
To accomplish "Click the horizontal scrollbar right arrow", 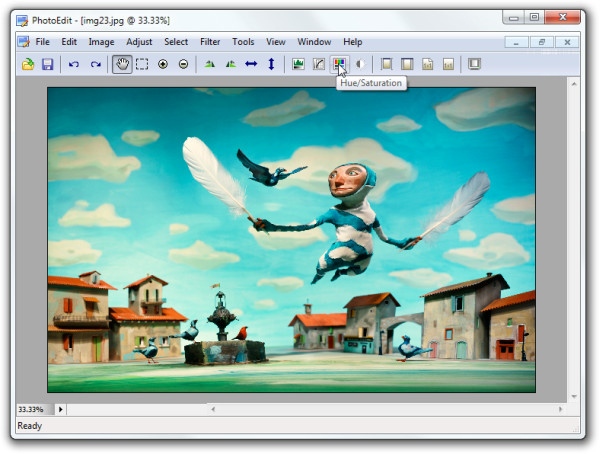I will tap(561, 409).
